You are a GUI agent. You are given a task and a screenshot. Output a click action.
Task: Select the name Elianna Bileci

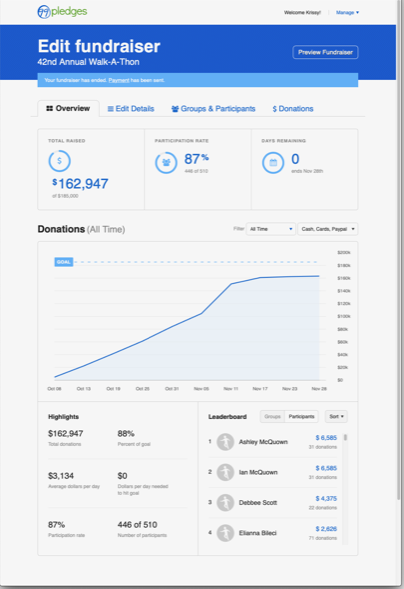(x=258, y=533)
